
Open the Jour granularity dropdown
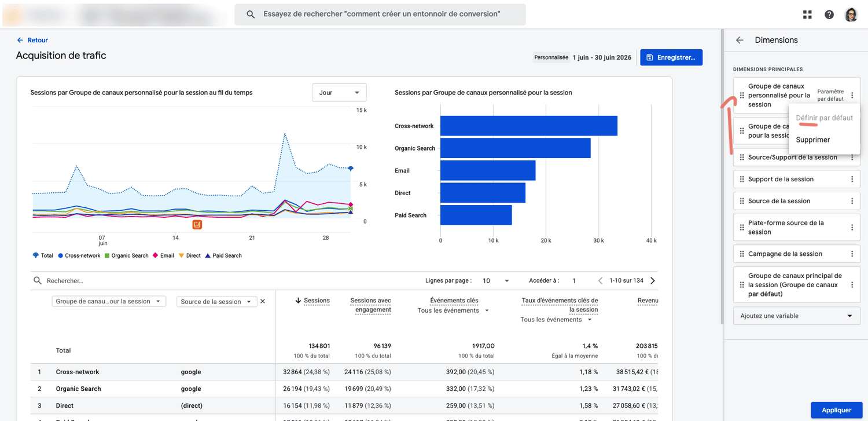tap(339, 93)
